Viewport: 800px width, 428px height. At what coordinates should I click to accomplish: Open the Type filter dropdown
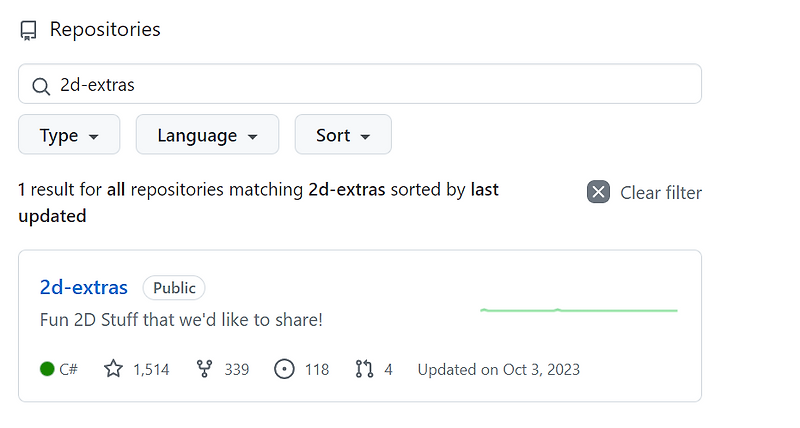tap(69, 135)
